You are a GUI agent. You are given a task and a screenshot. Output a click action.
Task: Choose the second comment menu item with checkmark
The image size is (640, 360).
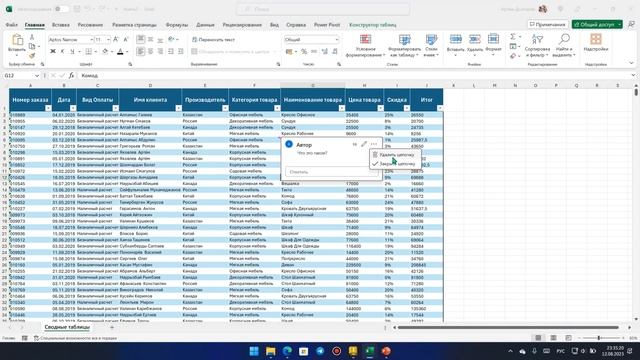tap(396, 164)
